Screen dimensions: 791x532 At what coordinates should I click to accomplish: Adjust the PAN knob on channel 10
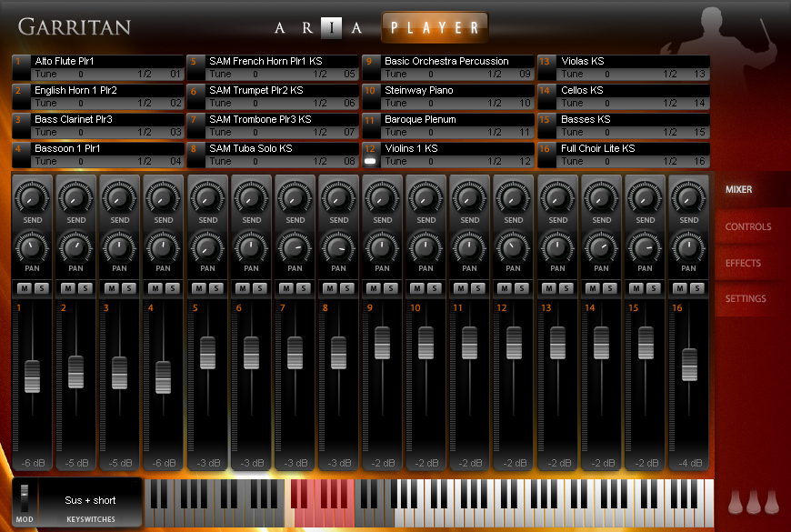click(x=426, y=246)
